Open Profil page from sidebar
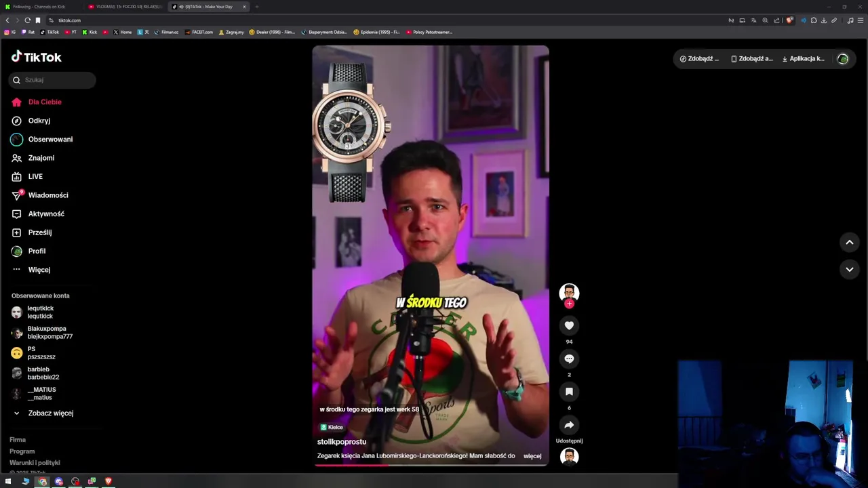Screen dimensions: 868x488 pos(28,251)
